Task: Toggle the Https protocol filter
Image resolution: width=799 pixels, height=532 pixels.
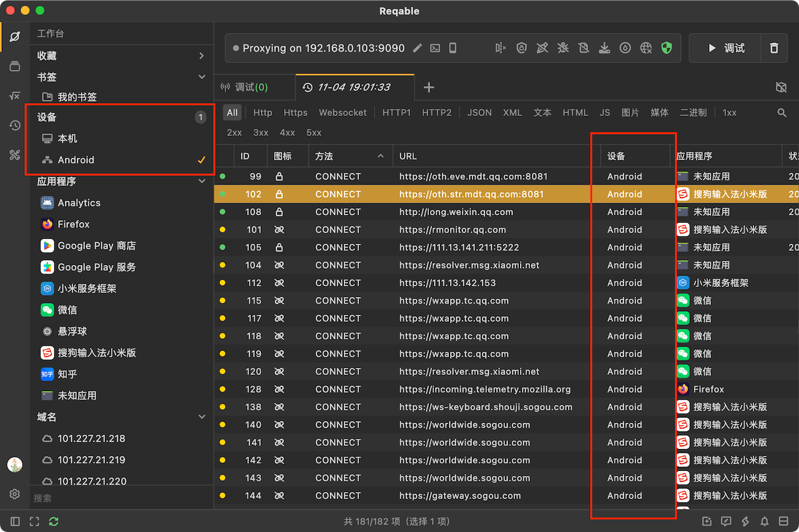Action: pos(295,113)
